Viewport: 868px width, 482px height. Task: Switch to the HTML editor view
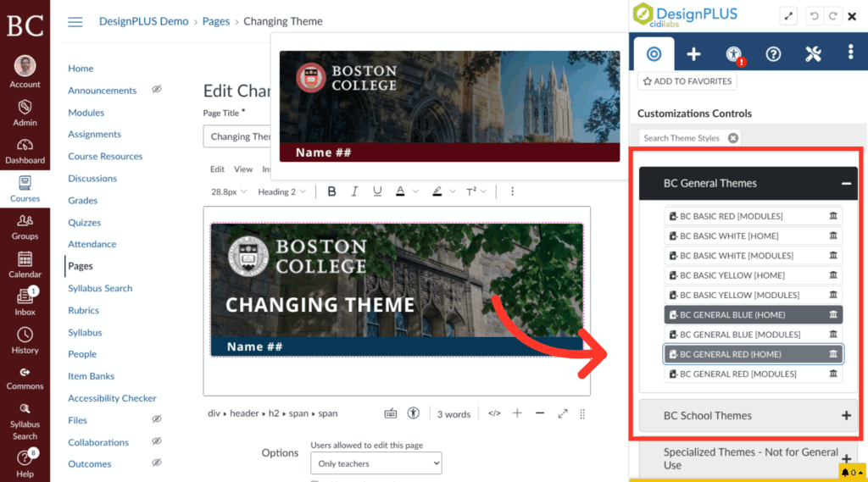[x=494, y=413]
